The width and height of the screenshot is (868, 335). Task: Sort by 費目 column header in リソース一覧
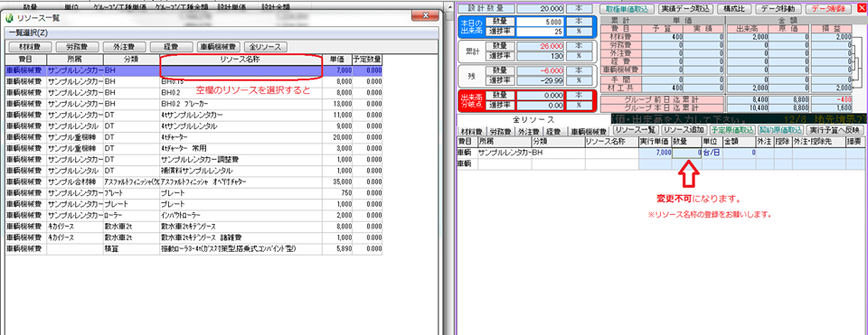(x=25, y=60)
